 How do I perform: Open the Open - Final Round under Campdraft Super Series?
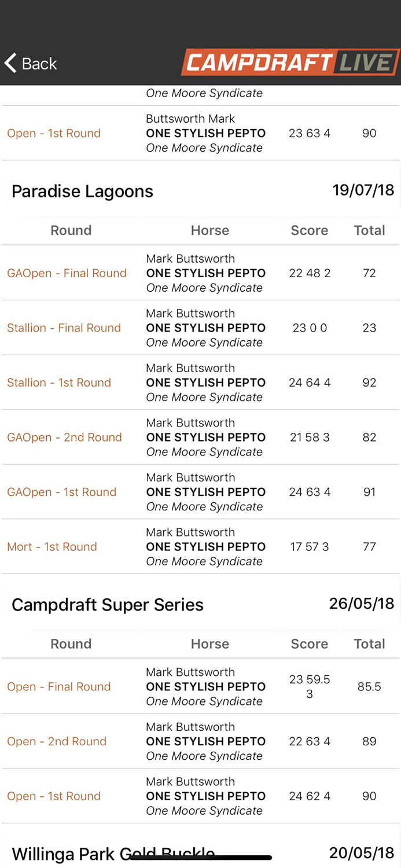click(x=58, y=687)
